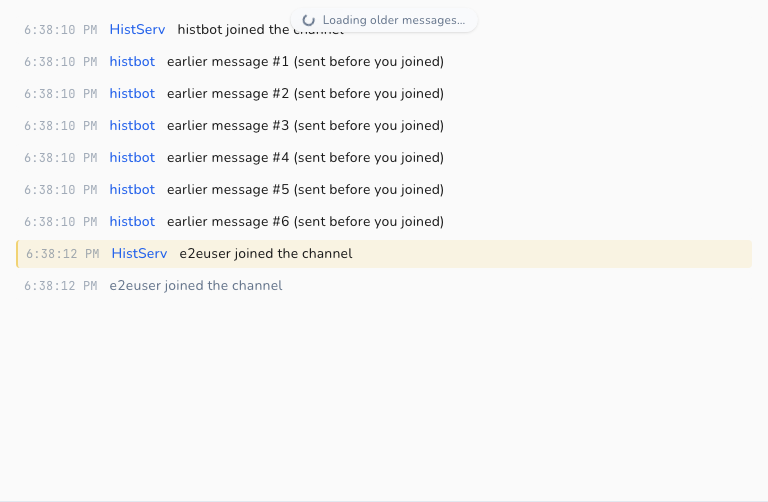Click timestamp on gray e2euser joined line
Viewport: 768px width, 502px height.
coord(61,286)
